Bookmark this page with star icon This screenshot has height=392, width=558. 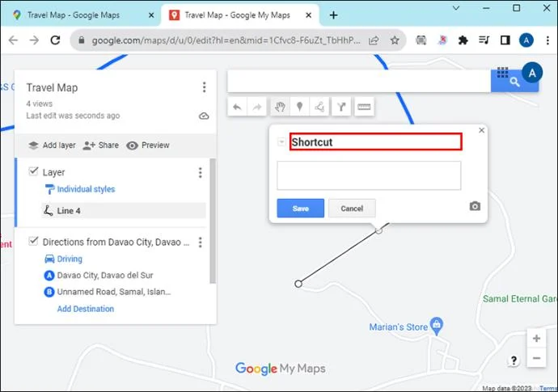pos(395,40)
